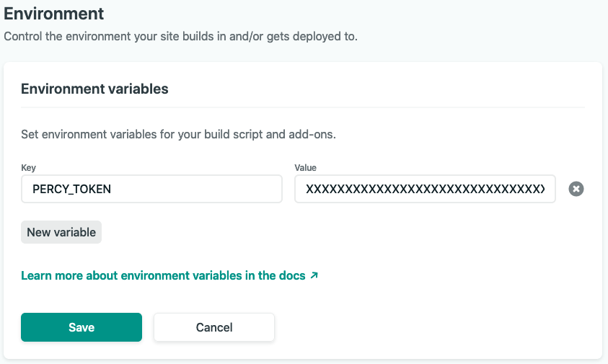Click the external-link arrow icon after docs

pyautogui.click(x=314, y=275)
